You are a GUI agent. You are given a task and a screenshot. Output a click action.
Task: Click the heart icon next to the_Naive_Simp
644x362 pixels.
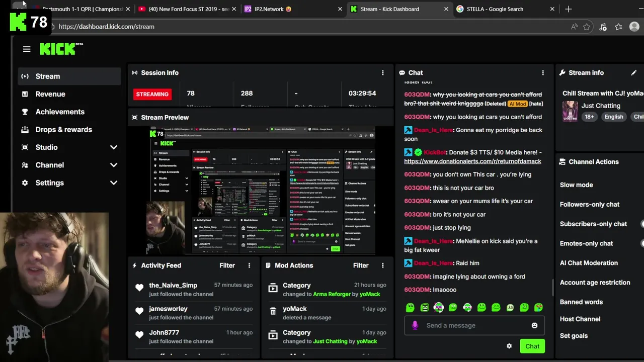pos(139,288)
